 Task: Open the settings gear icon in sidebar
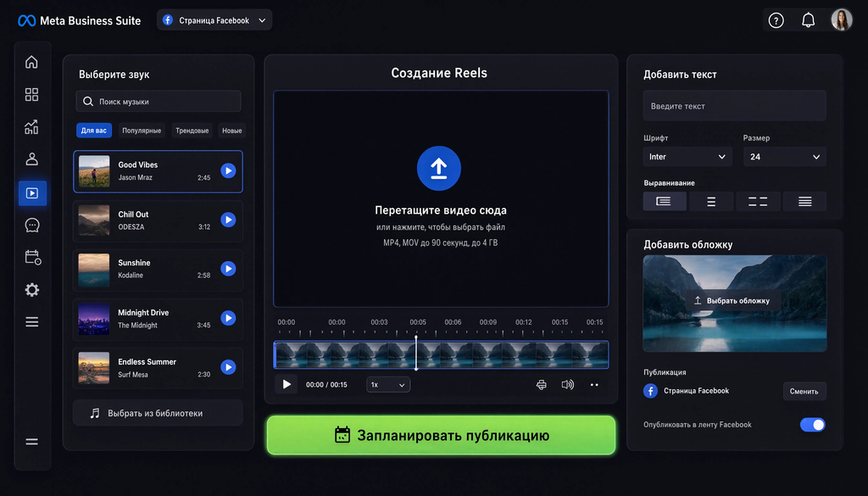(x=32, y=289)
